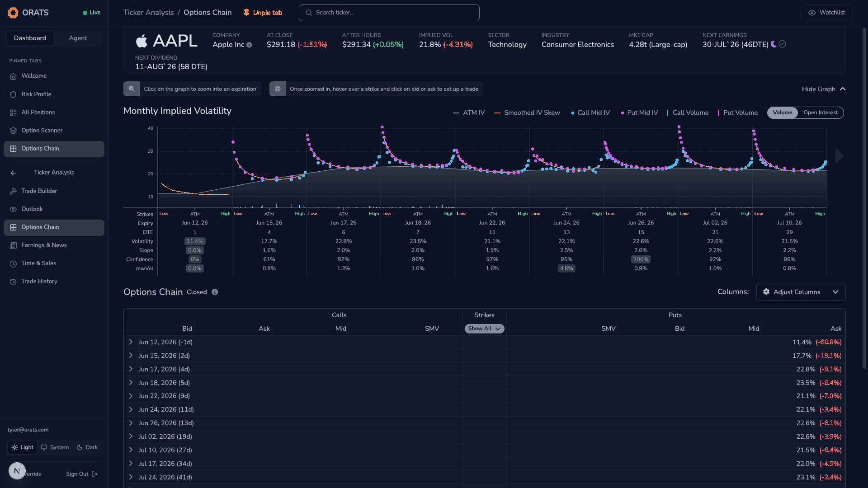
Task: Toggle Put Volume legend item
Action: [738, 113]
